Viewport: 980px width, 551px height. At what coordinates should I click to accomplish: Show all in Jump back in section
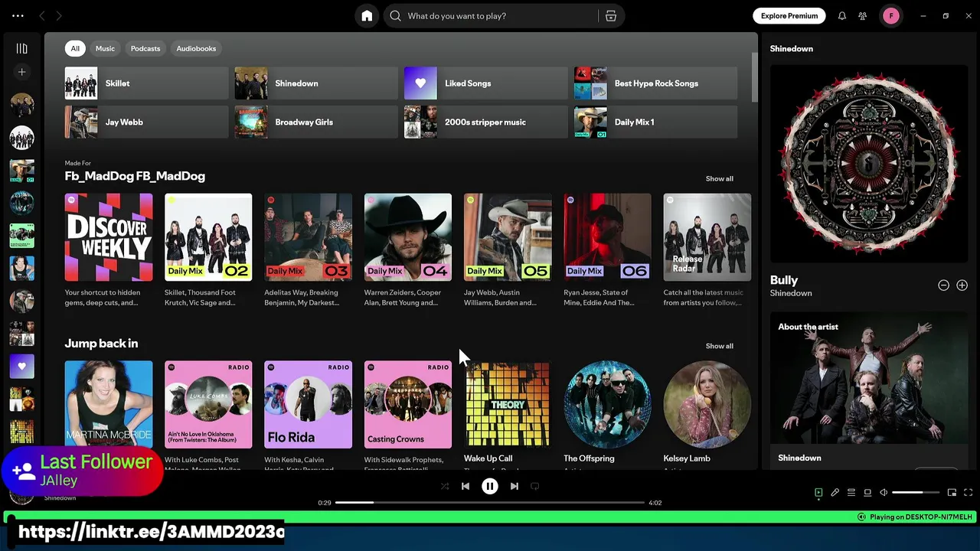[x=719, y=346]
